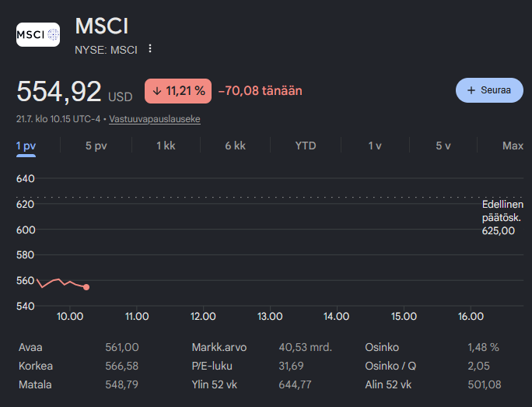The height and width of the screenshot is (407, 532).
Task: Switch to the 5 v range tab
Action: 443,146
